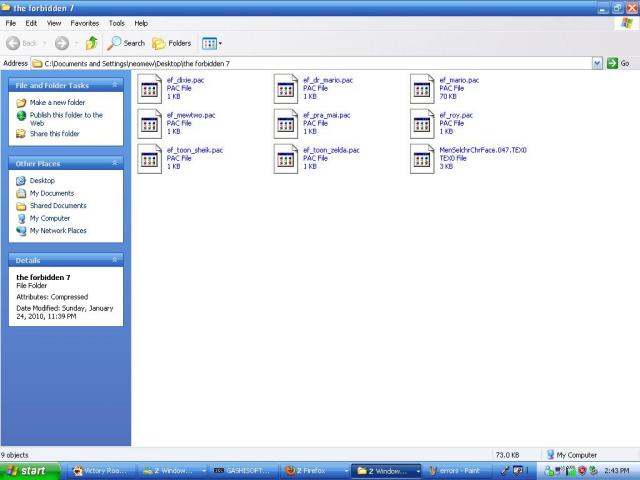Select the MenSelchrChrFace.047.TEX0 file icon

point(422,158)
